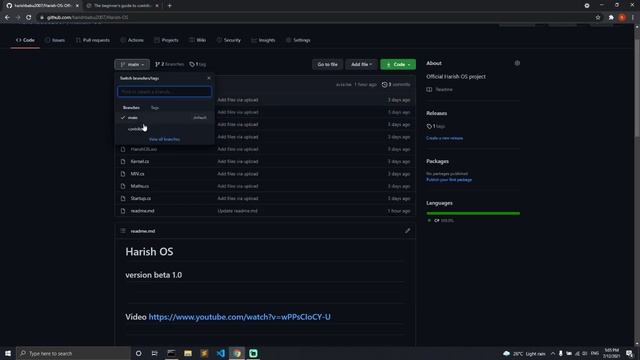Click Publish your first package link
Screen dimensions: 640x360
449,180
